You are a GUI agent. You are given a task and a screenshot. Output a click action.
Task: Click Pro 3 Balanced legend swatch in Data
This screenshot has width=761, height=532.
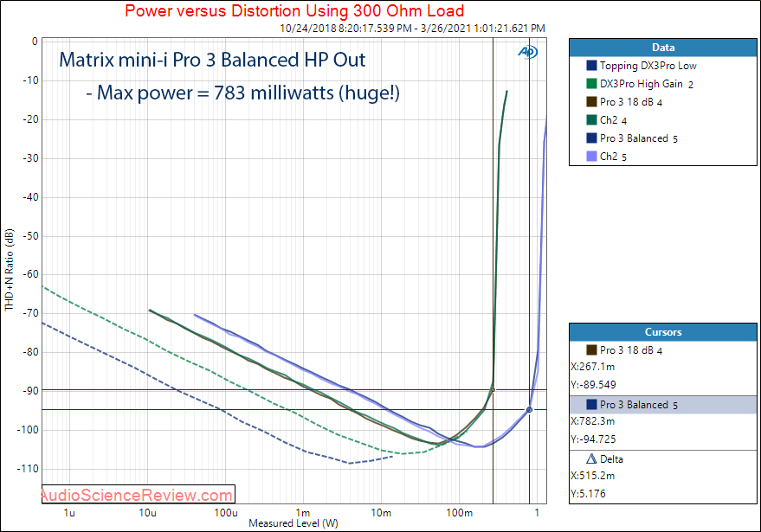pos(591,138)
